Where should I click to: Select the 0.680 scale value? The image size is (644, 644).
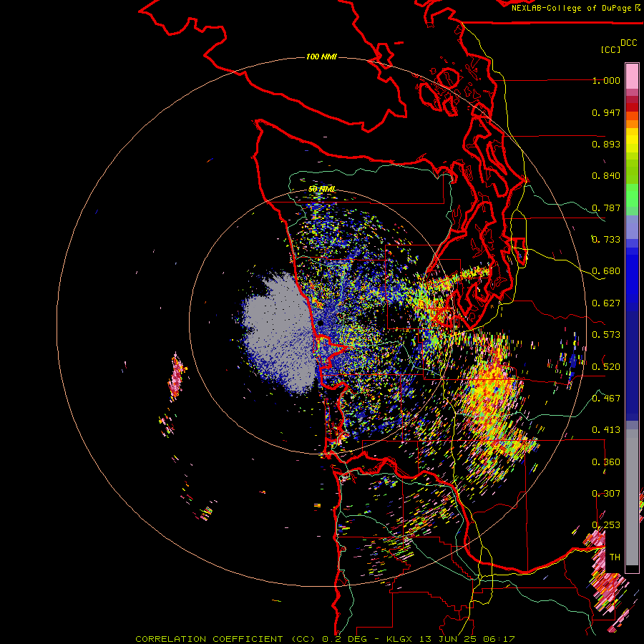[x=606, y=271]
